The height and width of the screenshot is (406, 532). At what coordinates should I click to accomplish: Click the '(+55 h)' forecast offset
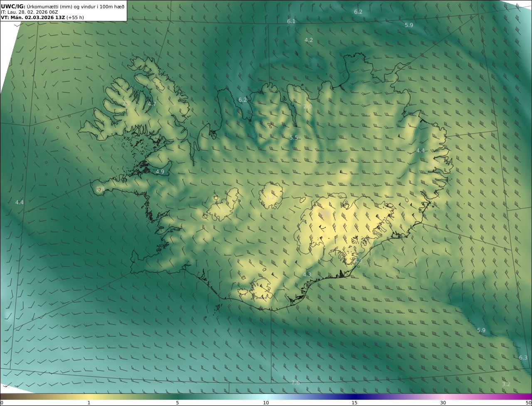75,17
